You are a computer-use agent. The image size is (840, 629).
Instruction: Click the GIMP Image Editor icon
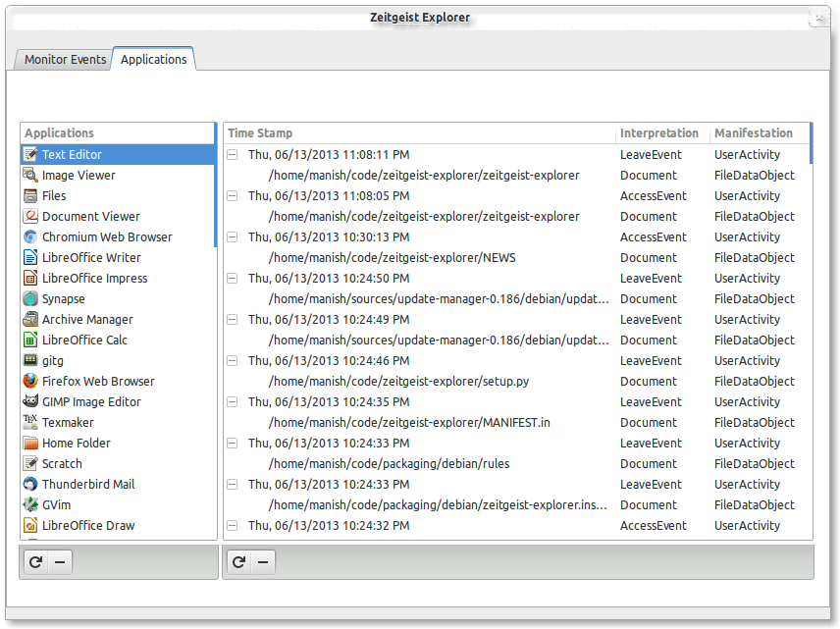pyautogui.click(x=31, y=401)
